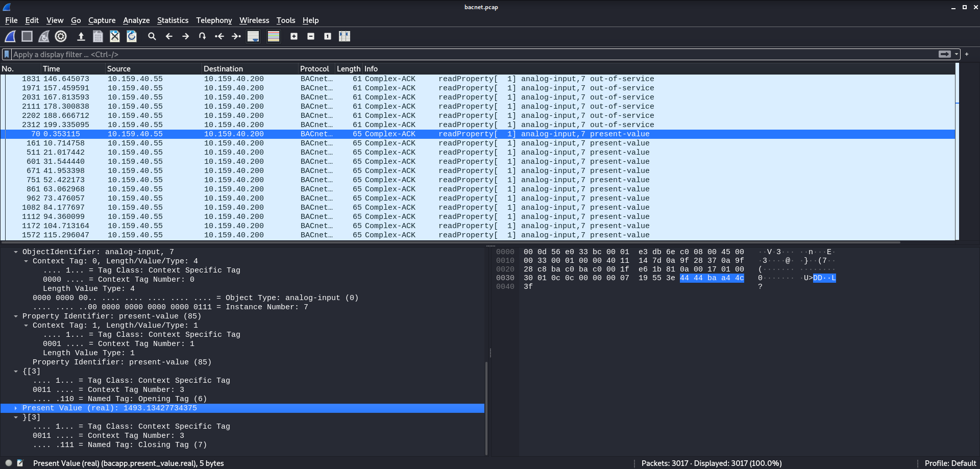Image resolution: width=980 pixels, height=469 pixels.
Task: Select packet number 1831
Action: (478, 79)
